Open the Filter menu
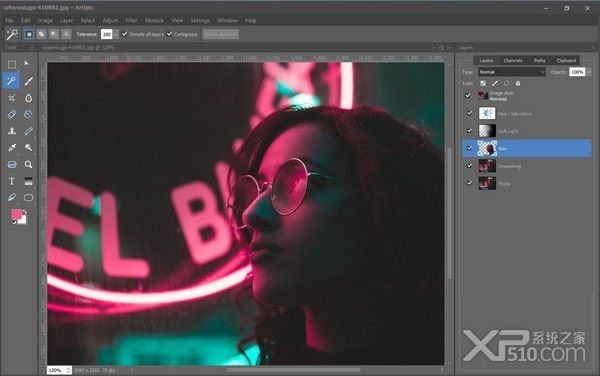 tap(131, 20)
